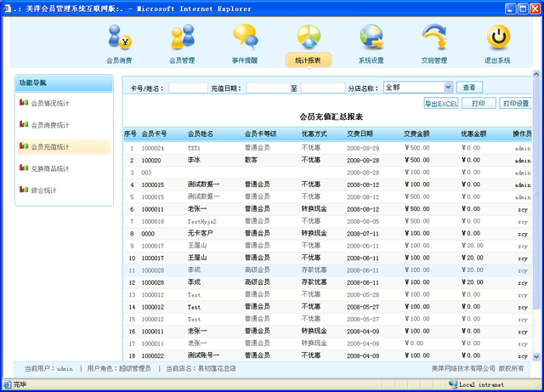Select the name 李冰 in row 2
The width and height of the screenshot is (544, 392).
point(194,160)
